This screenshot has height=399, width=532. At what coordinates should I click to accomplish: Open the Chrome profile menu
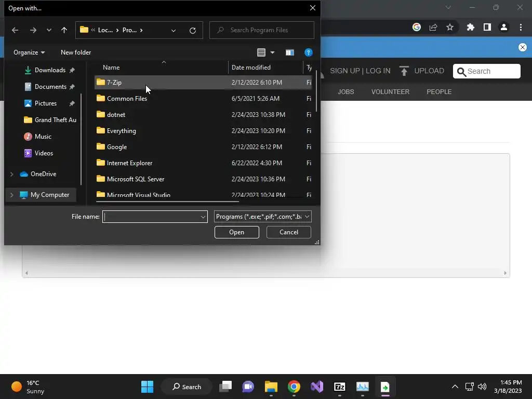click(504, 27)
